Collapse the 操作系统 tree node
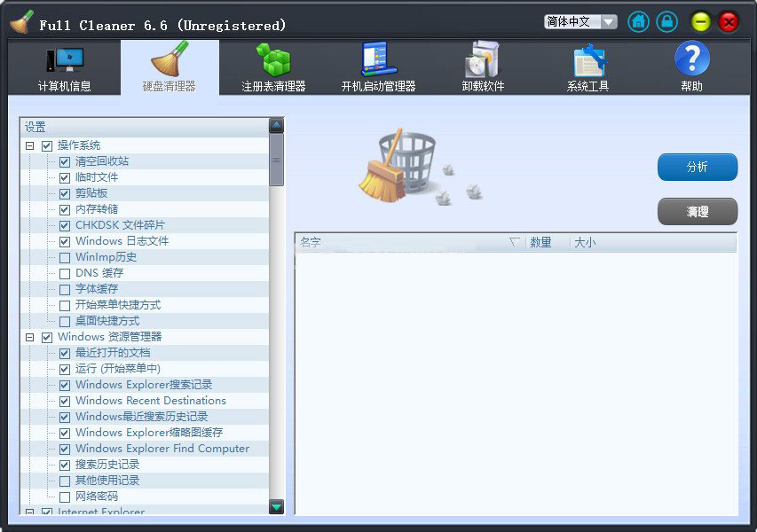This screenshot has width=757, height=532. pyautogui.click(x=30, y=145)
